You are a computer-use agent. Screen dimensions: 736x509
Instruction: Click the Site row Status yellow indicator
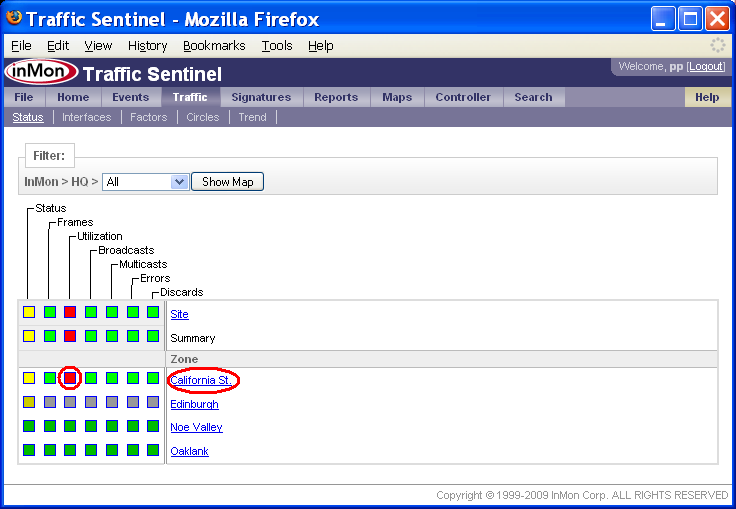coord(29,312)
